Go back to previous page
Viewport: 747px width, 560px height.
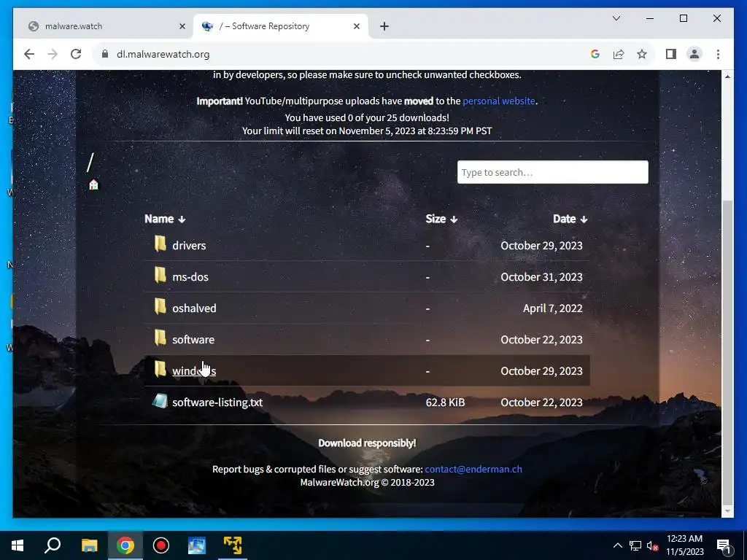[x=29, y=54]
